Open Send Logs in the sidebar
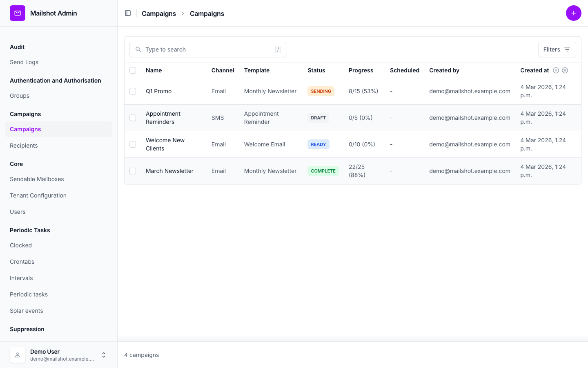 24,62
